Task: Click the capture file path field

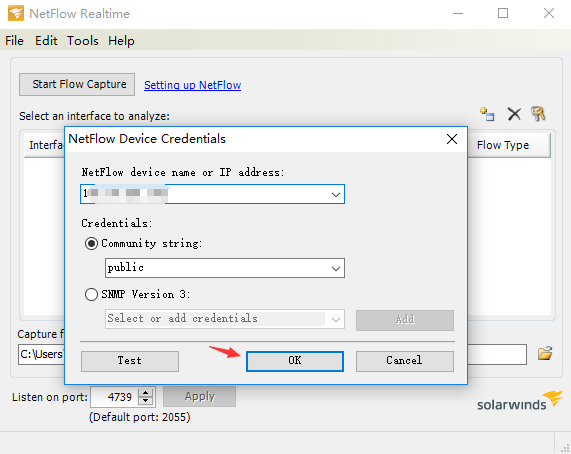Action: 272,354
